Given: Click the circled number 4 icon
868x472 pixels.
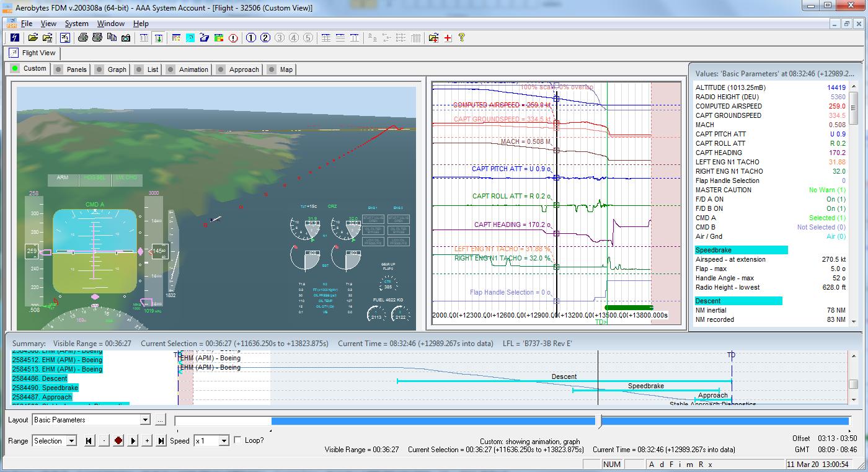Looking at the screenshot, I should pyautogui.click(x=294, y=38).
